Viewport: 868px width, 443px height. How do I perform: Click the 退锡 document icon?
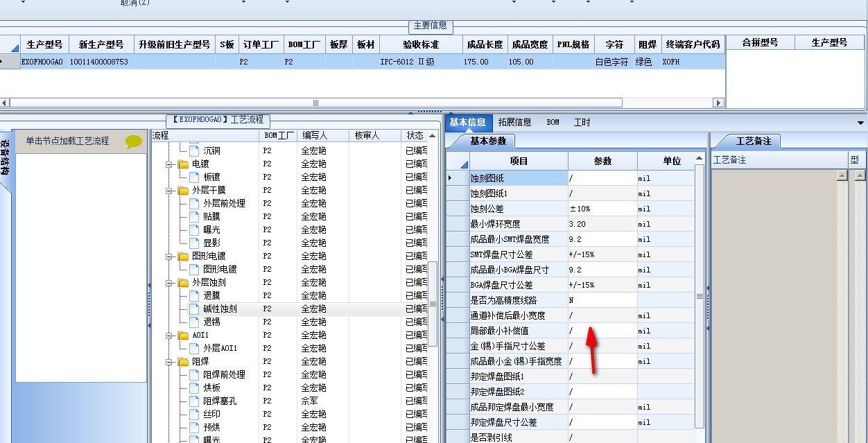click(x=194, y=322)
